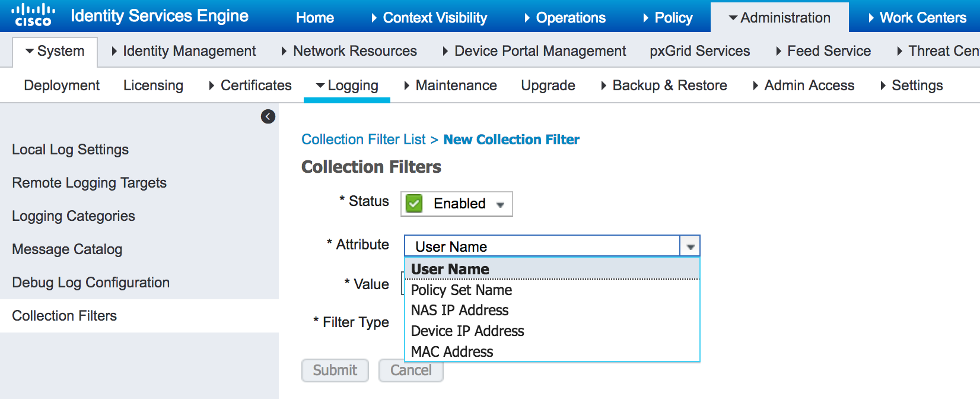Click the Cisco logo icon
The height and width of the screenshot is (399, 980).
[x=33, y=15]
